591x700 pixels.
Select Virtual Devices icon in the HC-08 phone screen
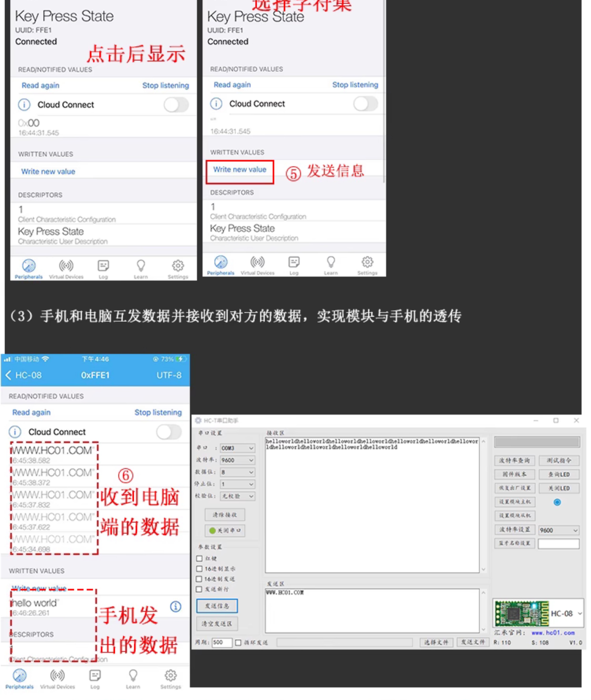tap(57, 675)
